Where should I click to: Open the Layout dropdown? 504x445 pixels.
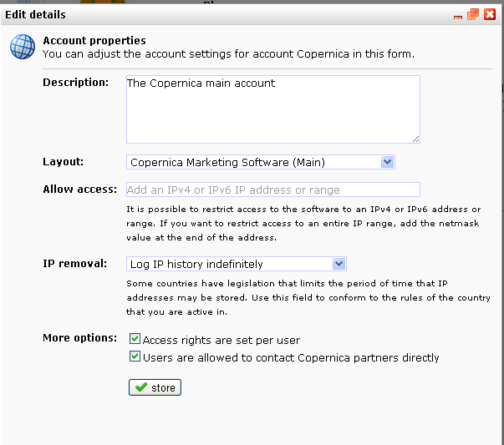point(260,162)
